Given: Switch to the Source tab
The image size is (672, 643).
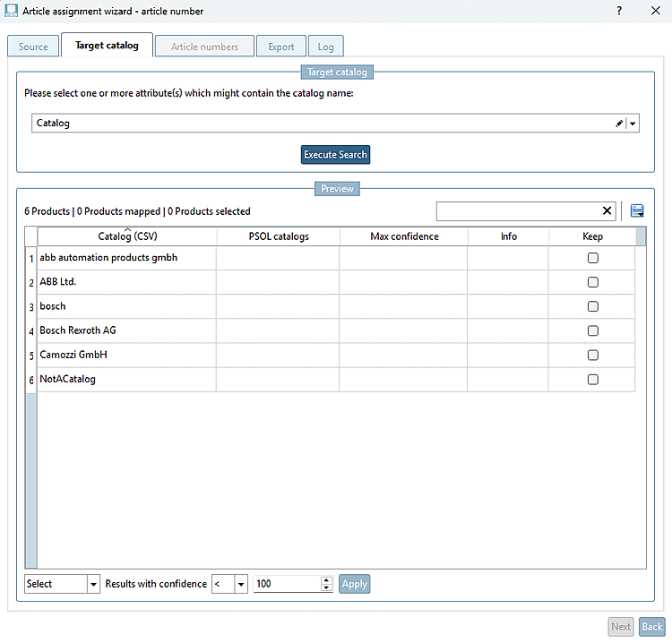Looking at the screenshot, I should click(x=33, y=47).
